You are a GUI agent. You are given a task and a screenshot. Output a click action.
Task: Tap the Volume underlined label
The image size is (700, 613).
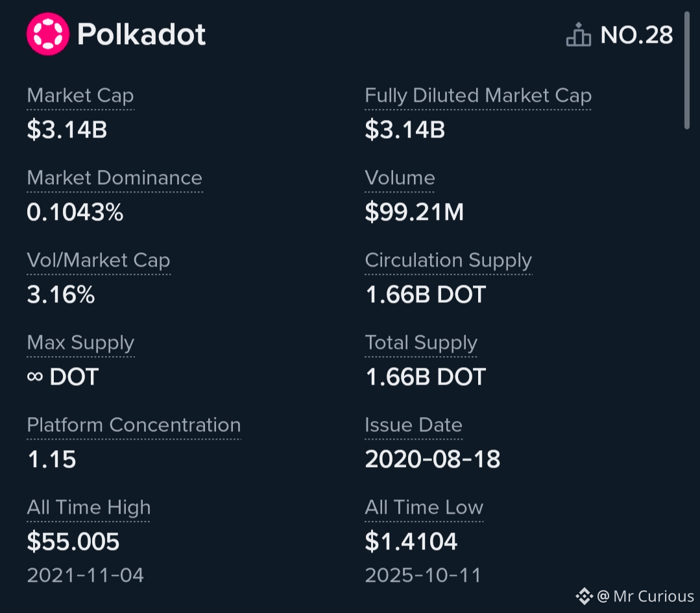coord(400,178)
